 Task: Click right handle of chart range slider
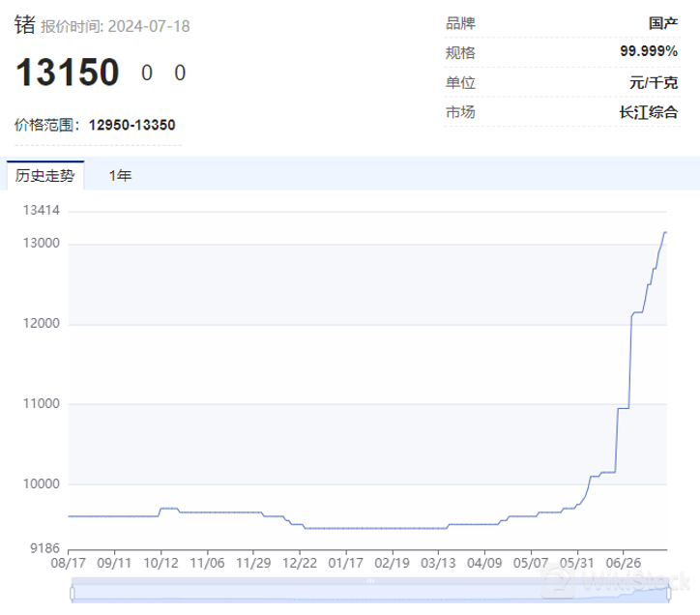[667, 591]
